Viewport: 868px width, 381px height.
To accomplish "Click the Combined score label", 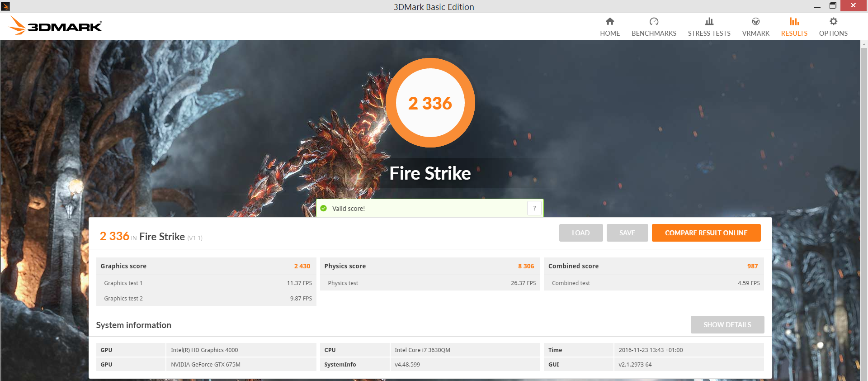I will pyautogui.click(x=573, y=266).
